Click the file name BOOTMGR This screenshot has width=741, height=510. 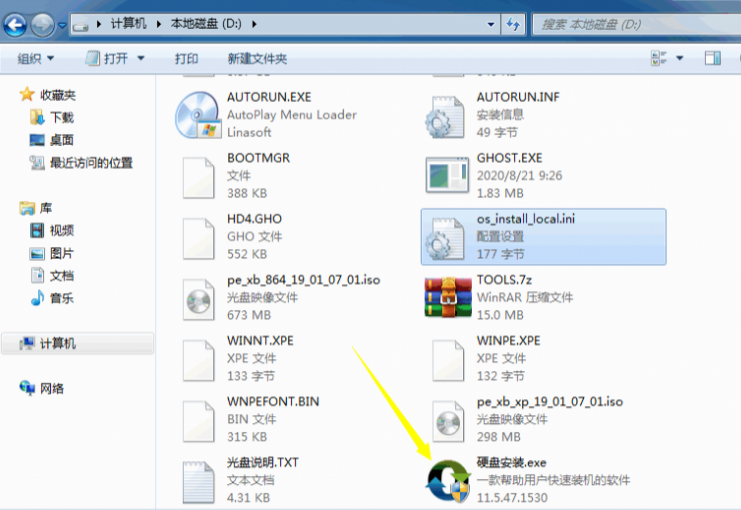click(x=258, y=158)
